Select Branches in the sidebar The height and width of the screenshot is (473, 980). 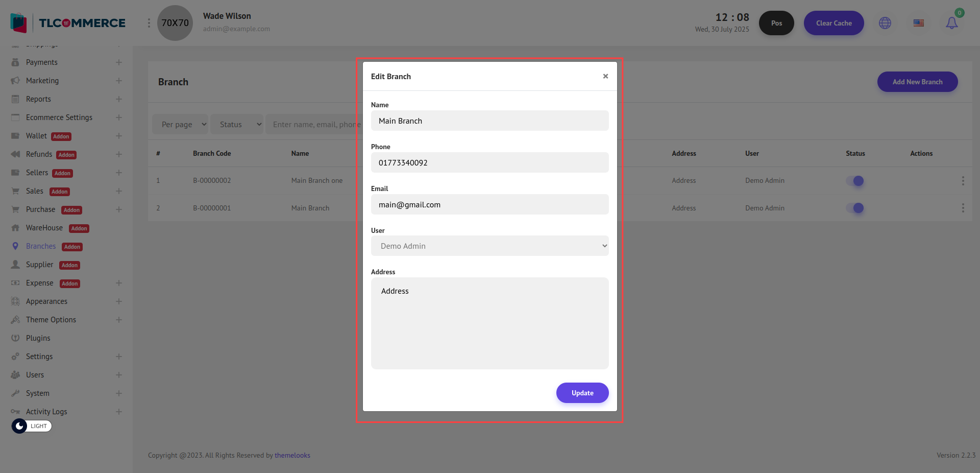coord(41,246)
